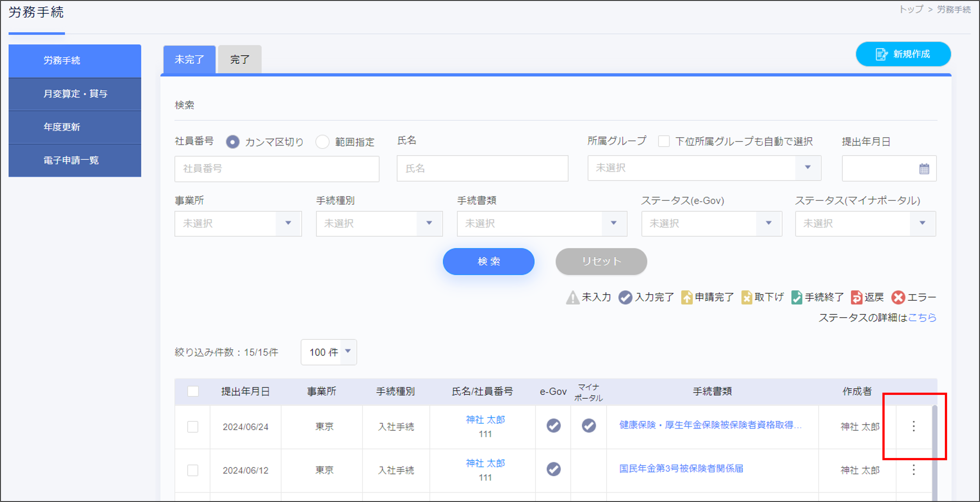The width and height of the screenshot is (980, 502).
Task: Click the エラー red cross legend icon
Action: pos(898,297)
